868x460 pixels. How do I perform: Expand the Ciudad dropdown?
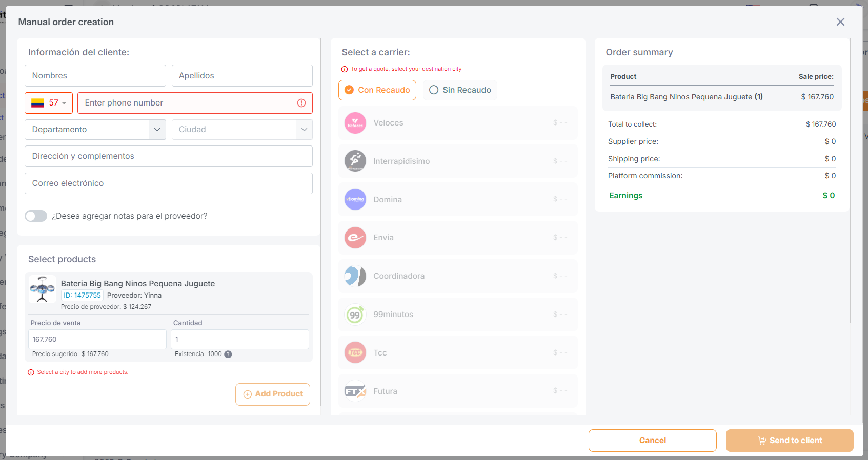click(241, 130)
